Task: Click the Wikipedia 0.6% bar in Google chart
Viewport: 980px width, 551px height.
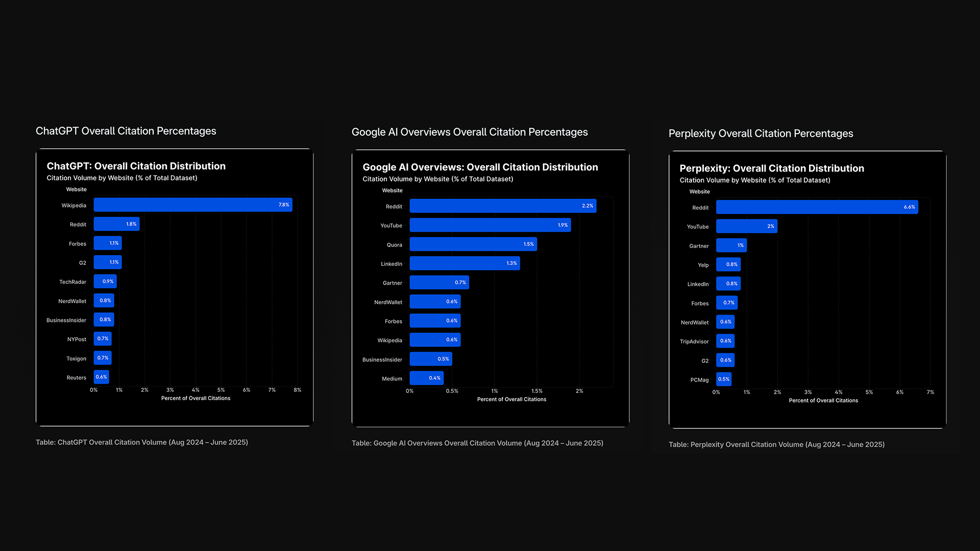Action: [x=435, y=340]
